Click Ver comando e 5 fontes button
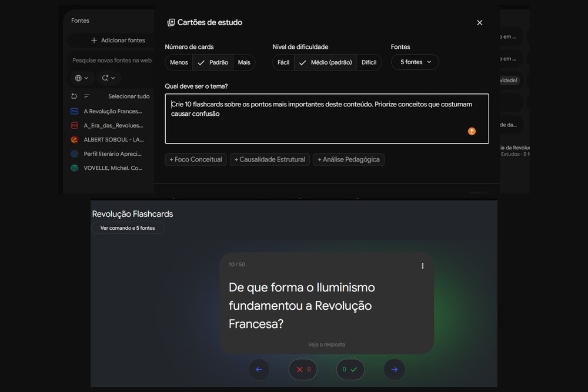The image size is (588, 392). [x=128, y=228]
